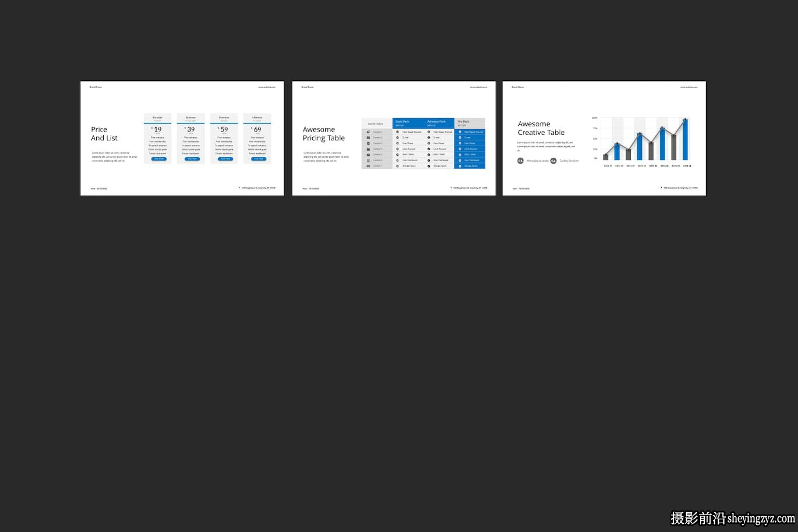The width and height of the screenshot is (798, 532).
Task: Click the 0% axis label on chart
Action: pyautogui.click(x=595, y=158)
